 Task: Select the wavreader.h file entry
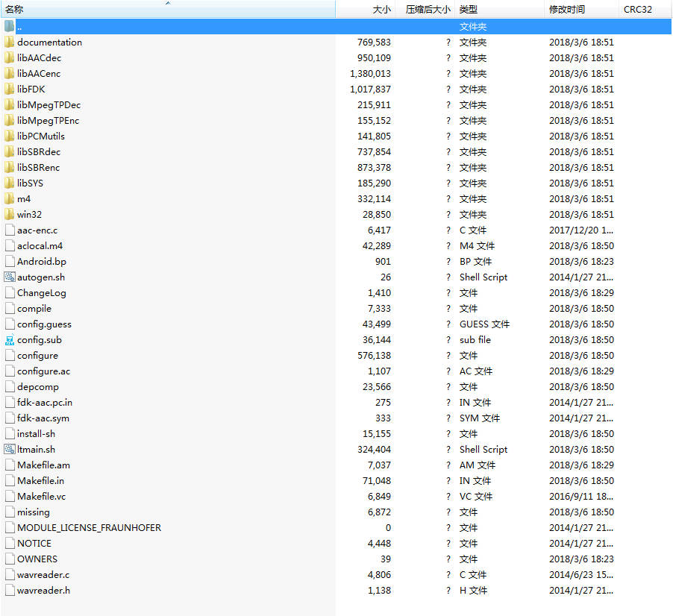(43, 591)
